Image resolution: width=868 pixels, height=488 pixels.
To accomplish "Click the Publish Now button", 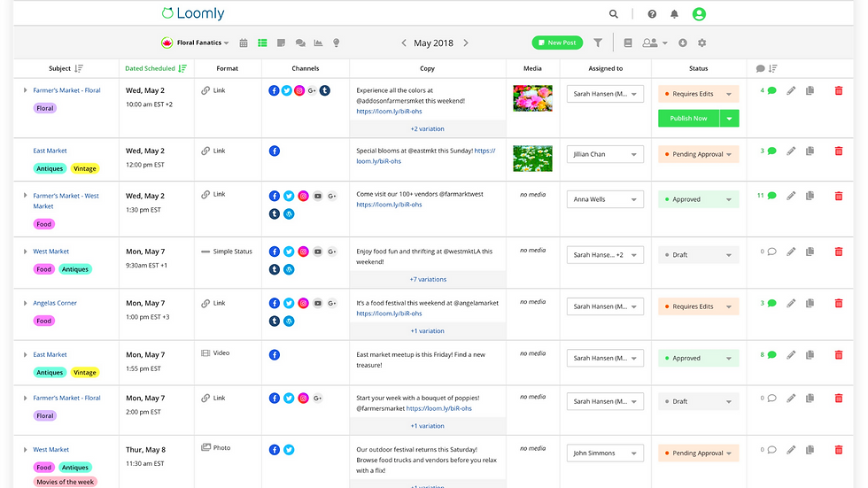I will pos(689,119).
